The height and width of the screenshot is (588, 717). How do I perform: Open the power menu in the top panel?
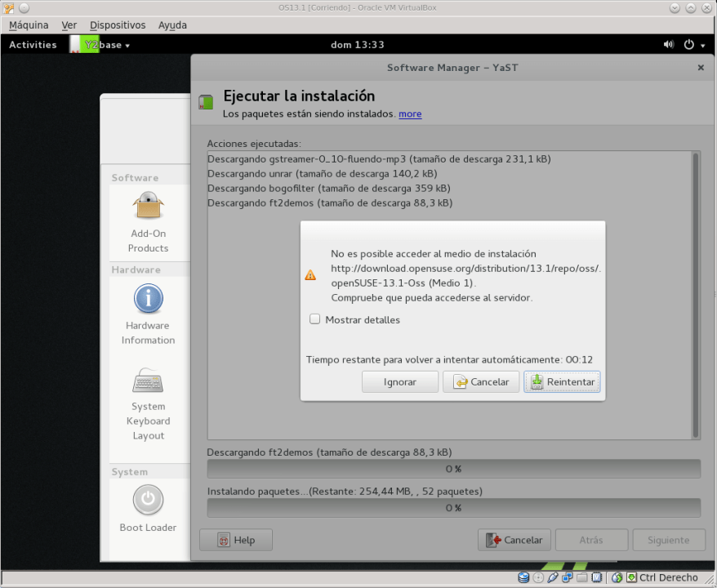690,44
